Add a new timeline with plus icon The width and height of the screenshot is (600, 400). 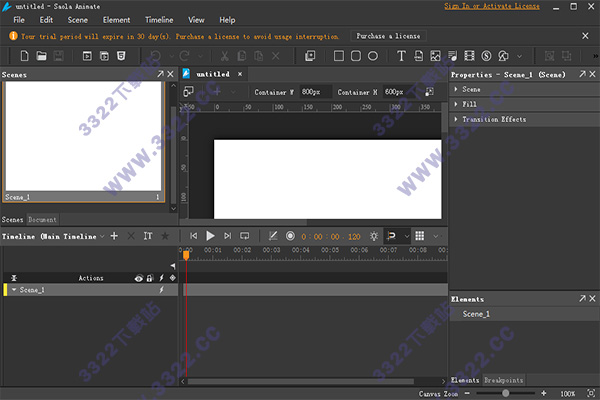pos(114,236)
